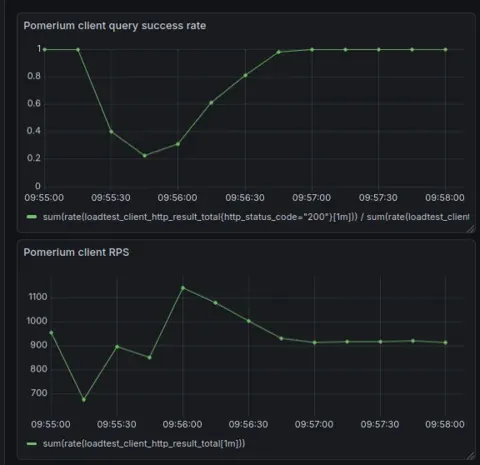Click the last RPS data point at 09:58:00
Viewport: 480px width, 465px height.
point(446,342)
